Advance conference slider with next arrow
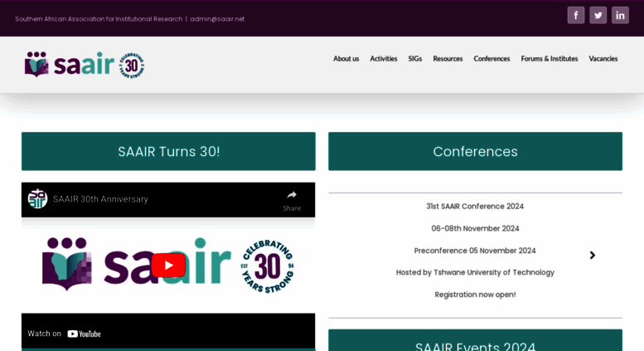 point(593,256)
